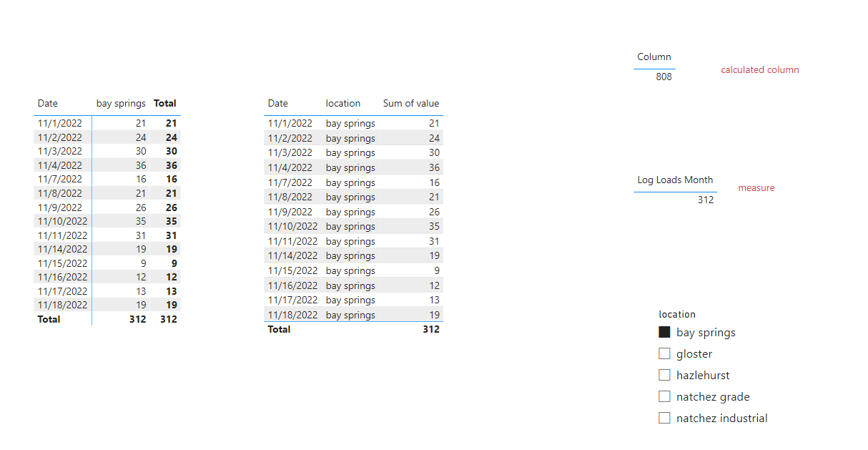Select the Column card title
Image resolution: width=868 pixels, height=450 pixels.
tap(654, 57)
